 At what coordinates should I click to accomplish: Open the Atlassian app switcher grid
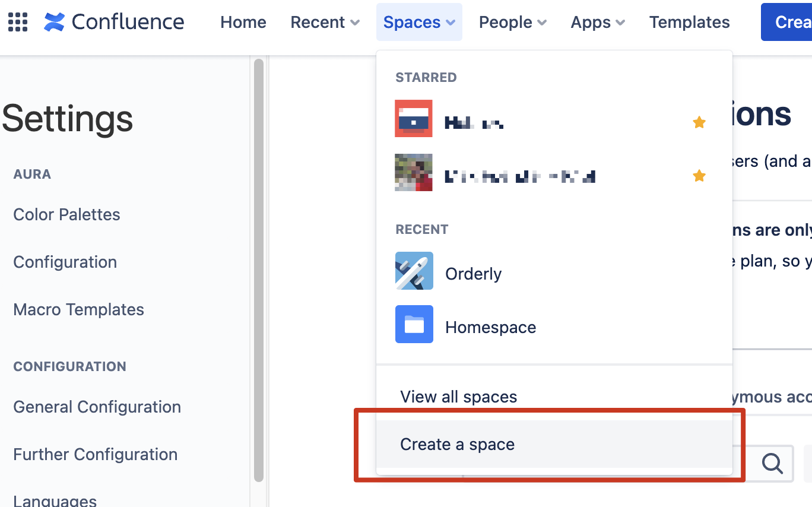click(x=17, y=22)
